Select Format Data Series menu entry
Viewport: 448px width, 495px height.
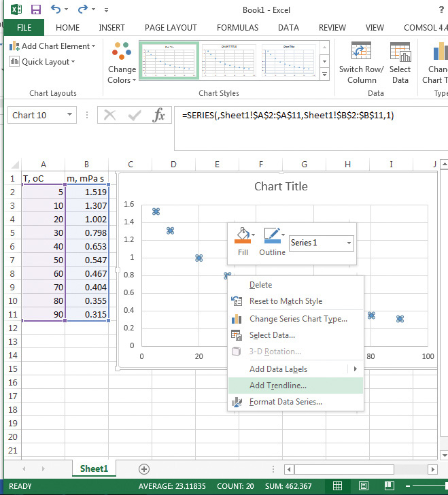[286, 402]
